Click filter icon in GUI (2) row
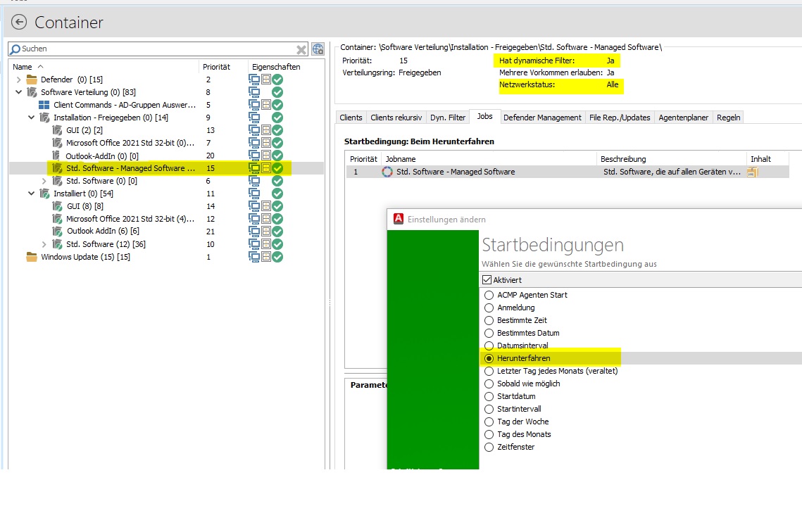This screenshot has height=532, width=802. coord(266,129)
